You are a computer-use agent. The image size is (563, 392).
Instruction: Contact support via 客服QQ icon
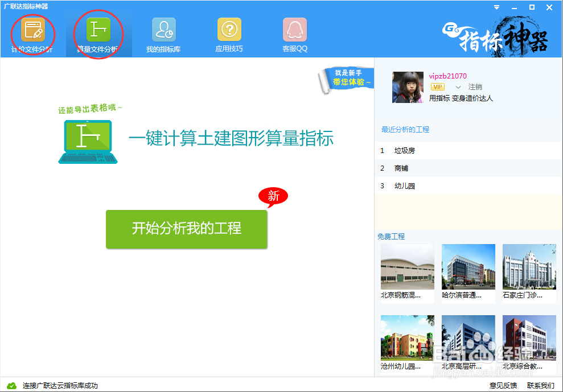[295, 30]
